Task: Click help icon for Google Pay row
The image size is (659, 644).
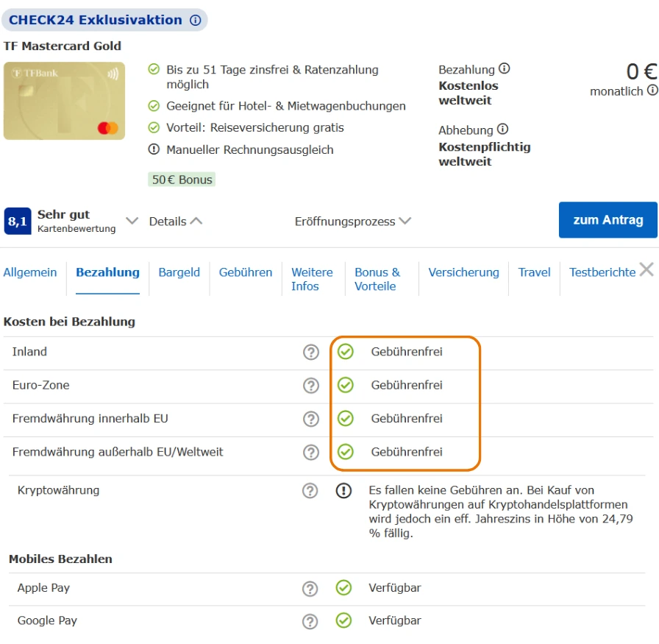Action: [x=310, y=621]
